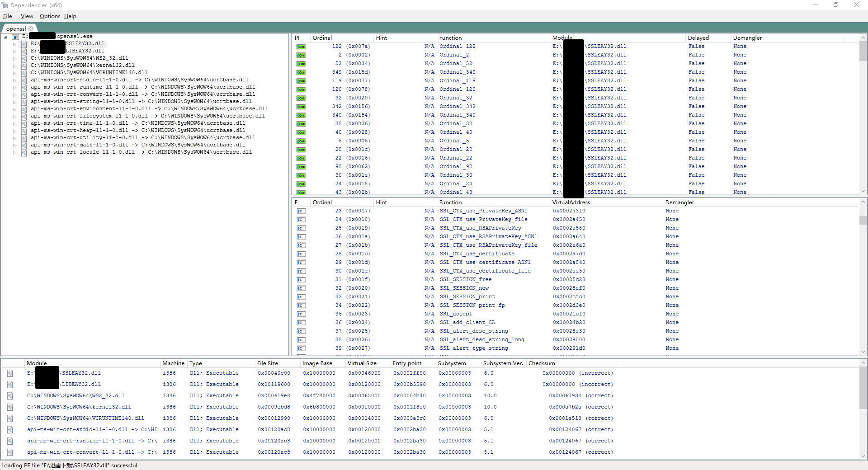Click the export icon beside SSL_CTX_use_PrivateKey_ASN1
This screenshot has width=868, height=470.
[x=301, y=211]
